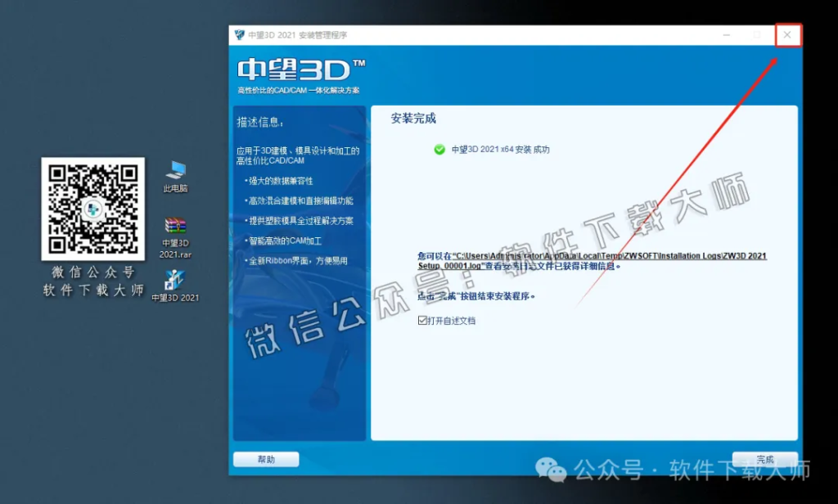
Task: Open the 中望3D 2021.rar archive on desktop
Action: [x=174, y=225]
